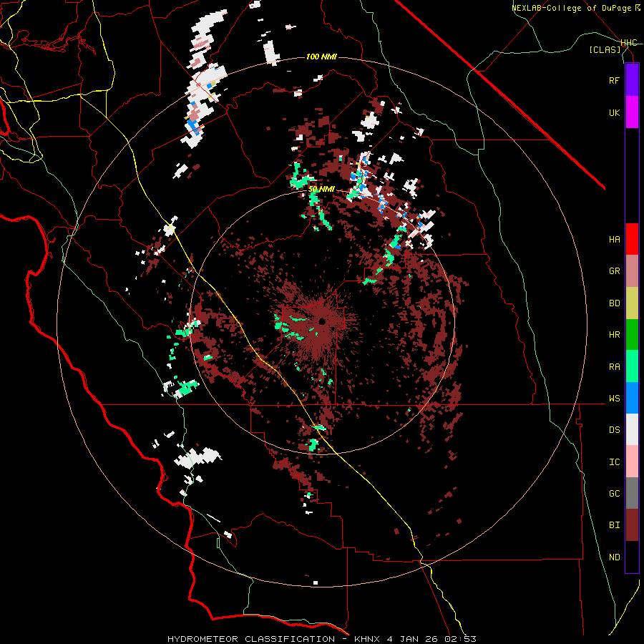644x644 pixels.
Task: Select the BD yellow-olive legend swatch
Action: (x=632, y=303)
